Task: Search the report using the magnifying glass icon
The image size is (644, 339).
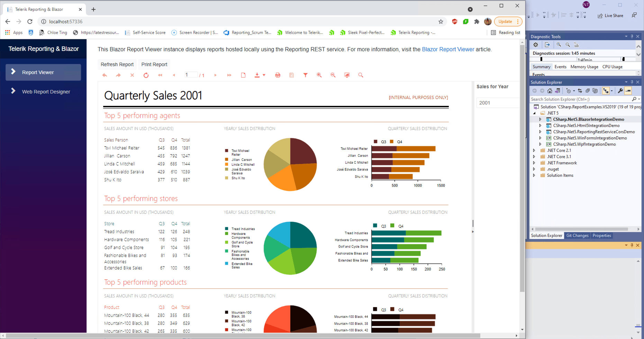Action: pyautogui.click(x=361, y=75)
